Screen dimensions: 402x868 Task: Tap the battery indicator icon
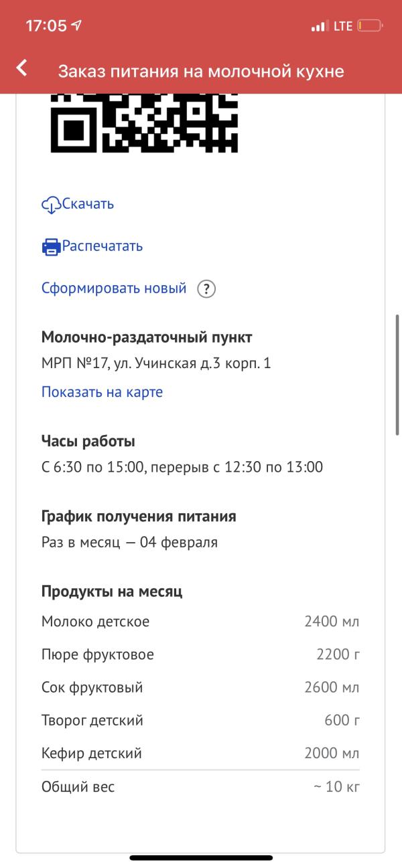370,26
